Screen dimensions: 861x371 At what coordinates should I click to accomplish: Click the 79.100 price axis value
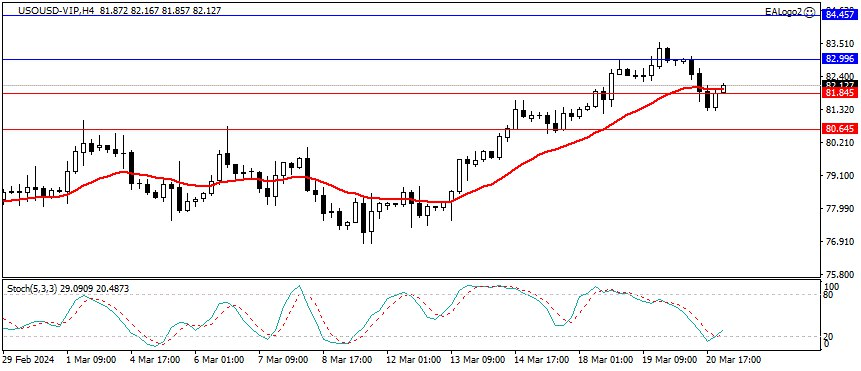[x=841, y=176]
